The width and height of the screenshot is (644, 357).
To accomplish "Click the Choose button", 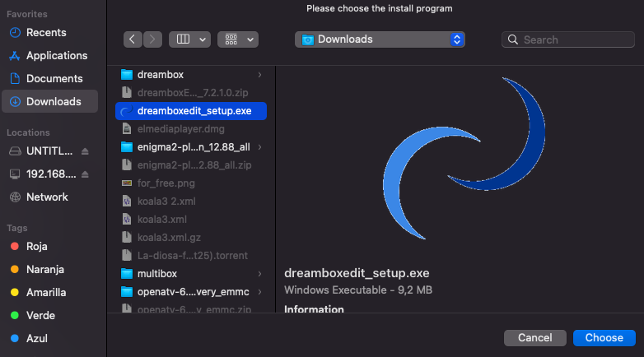I will [x=604, y=338].
